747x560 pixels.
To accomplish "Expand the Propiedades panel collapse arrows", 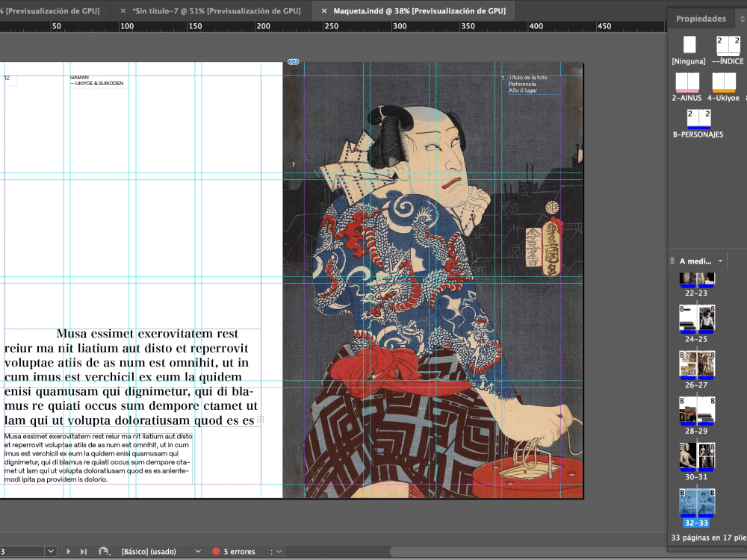I will point(742,19).
